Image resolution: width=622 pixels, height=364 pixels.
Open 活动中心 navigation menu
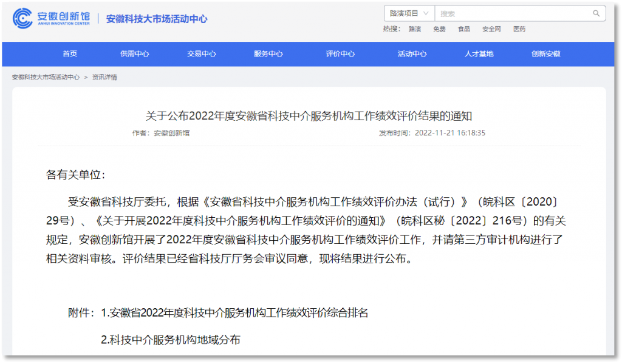pos(412,54)
